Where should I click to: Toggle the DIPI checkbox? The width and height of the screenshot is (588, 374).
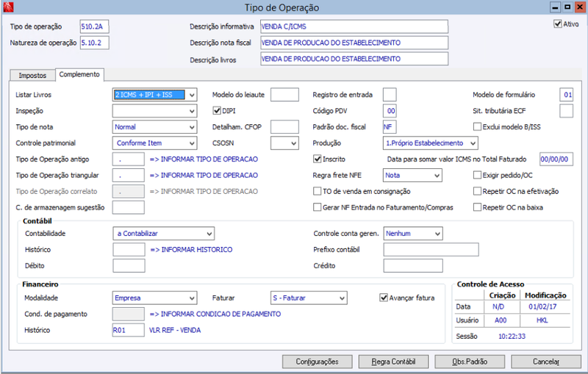coord(217,111)
